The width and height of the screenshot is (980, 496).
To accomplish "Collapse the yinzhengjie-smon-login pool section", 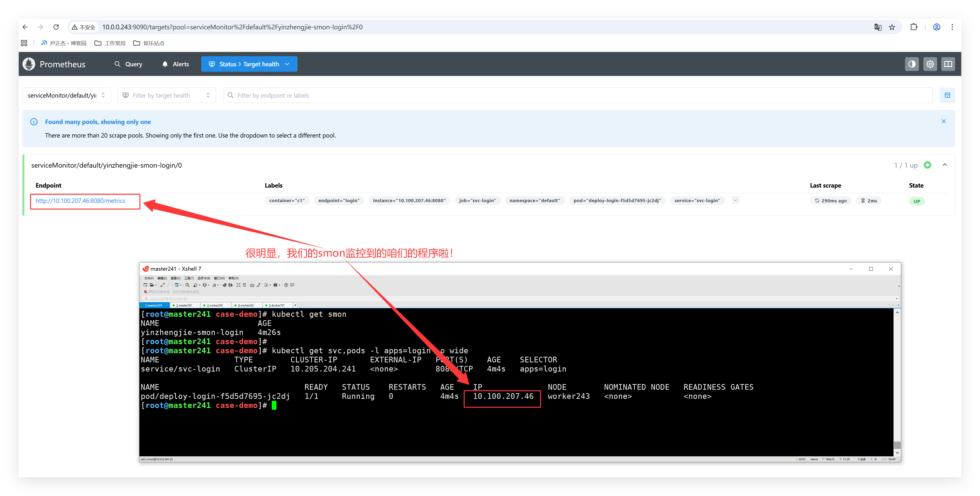I will (x=945, y=165).
